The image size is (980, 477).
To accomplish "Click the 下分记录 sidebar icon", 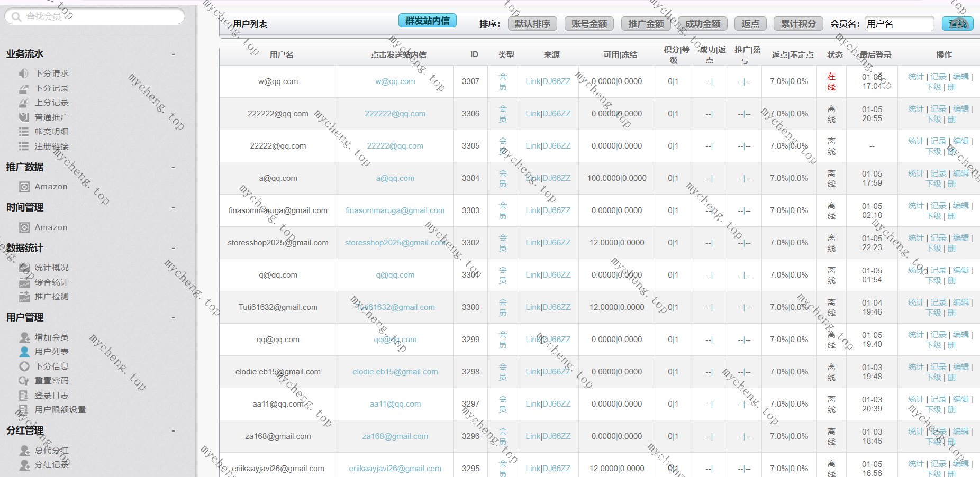I will point(24,88).
